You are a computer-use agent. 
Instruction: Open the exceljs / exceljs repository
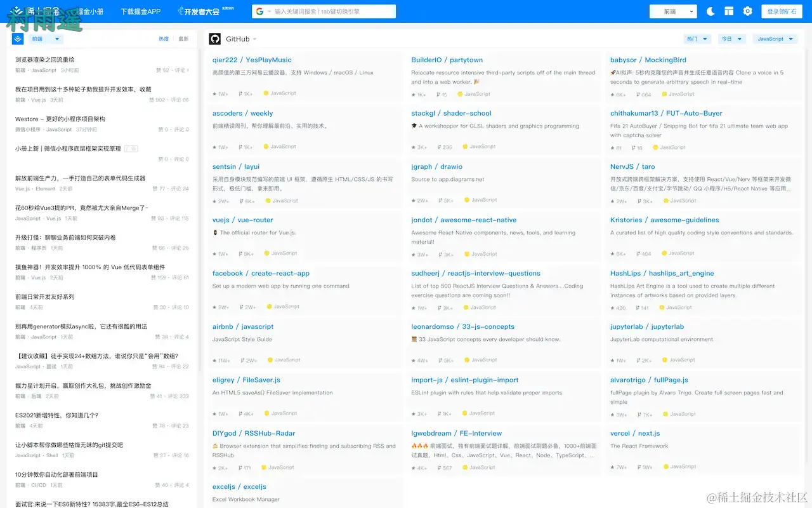tap(239, 486)
